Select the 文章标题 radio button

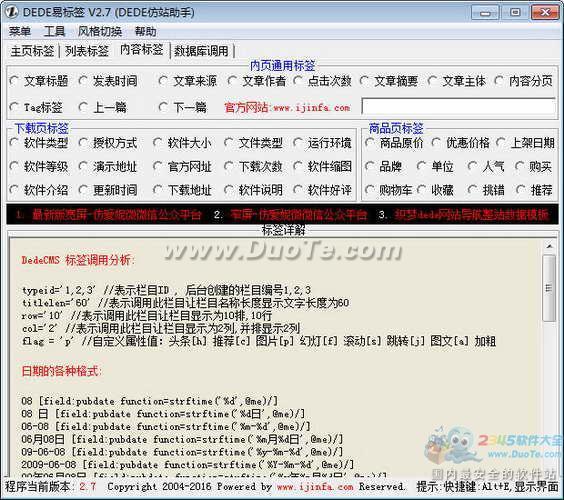point(39,81)
